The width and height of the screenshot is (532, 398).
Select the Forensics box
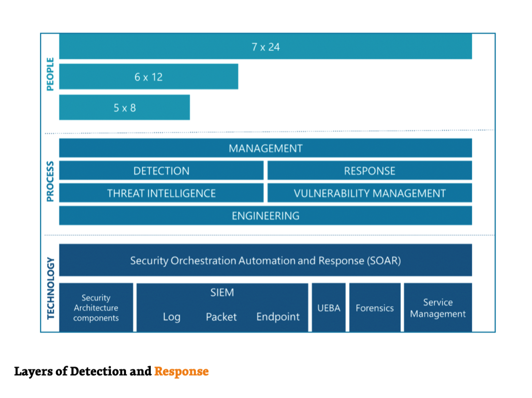coord(375,308)
